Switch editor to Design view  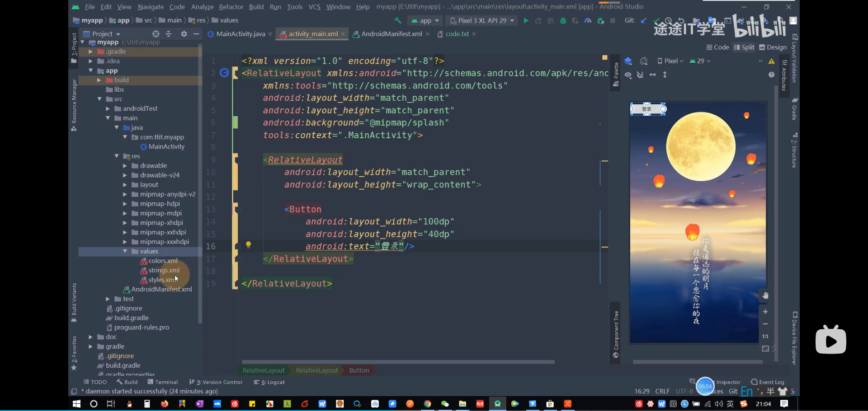coord(773,47)
